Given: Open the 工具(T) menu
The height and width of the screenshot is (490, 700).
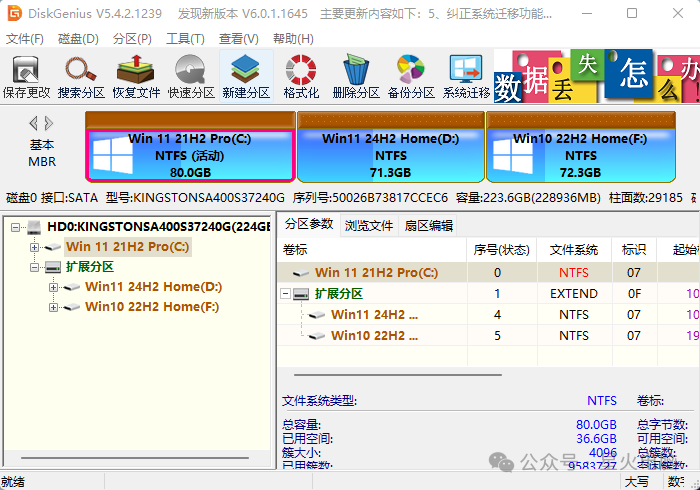Looking at the screenshot, I should 185,39.
